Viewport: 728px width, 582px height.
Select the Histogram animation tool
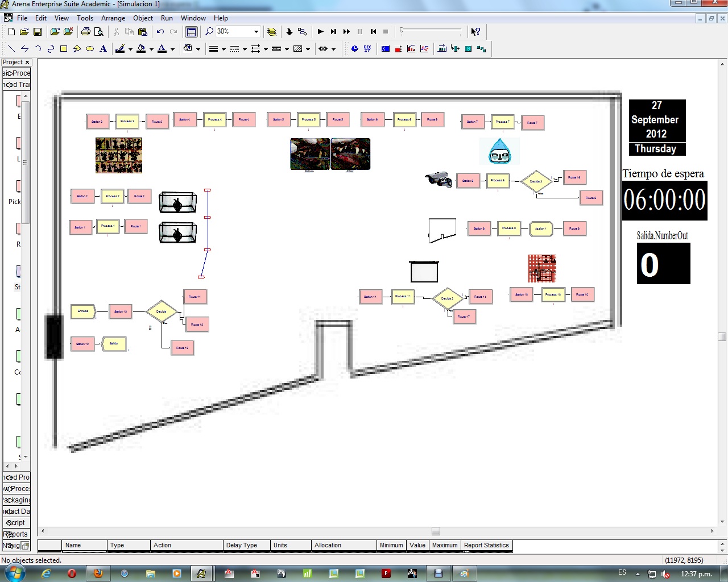411,49
